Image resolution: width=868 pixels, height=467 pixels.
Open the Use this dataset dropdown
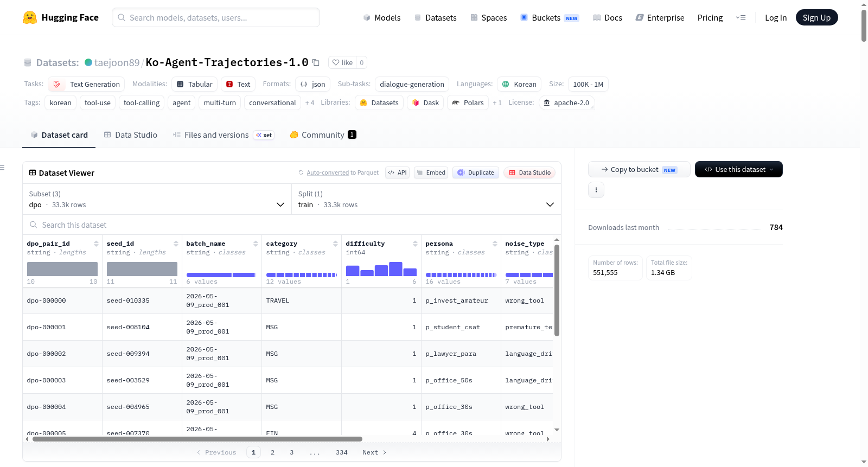(738, 169)
